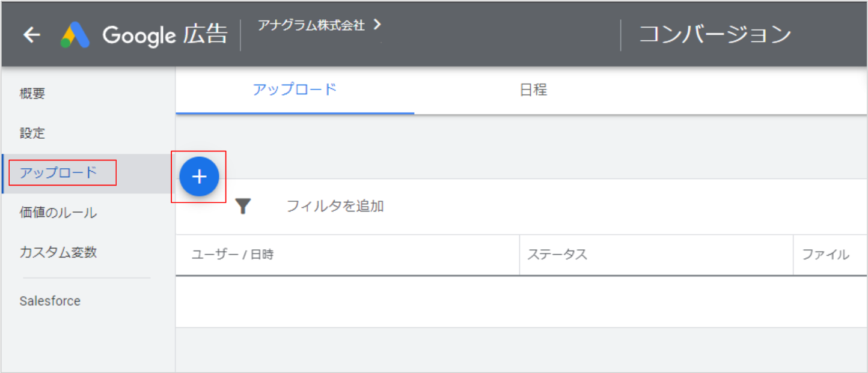Image resolution: width=868 pixels, height=373 pixels.
Task: Select アップロード in the left sidebar
Action: 58,174
